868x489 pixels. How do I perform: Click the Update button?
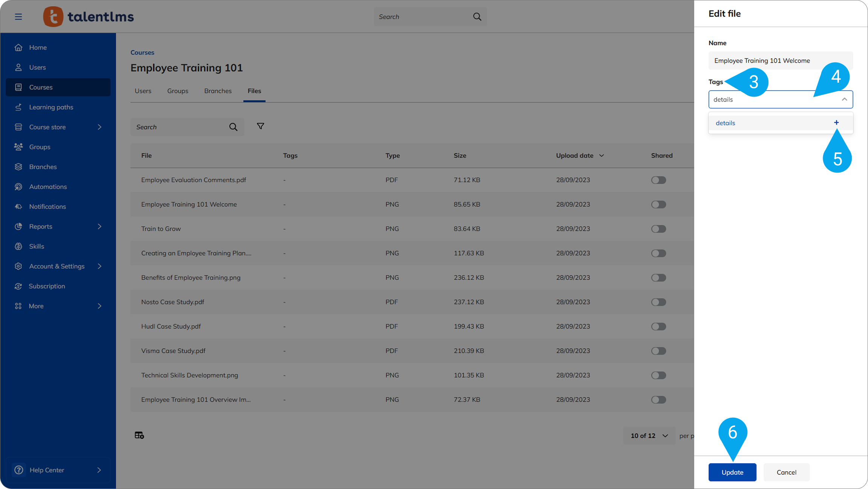click(732, 472)
